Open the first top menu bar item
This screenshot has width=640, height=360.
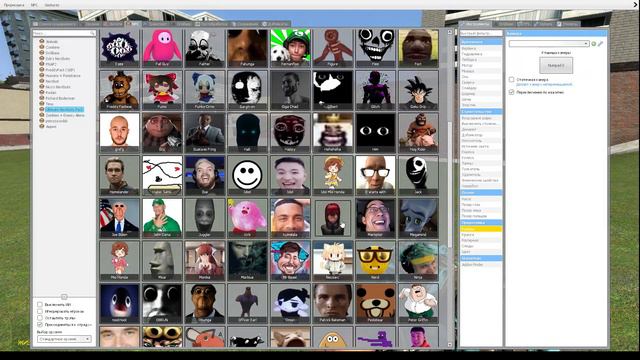coord(14,5)
